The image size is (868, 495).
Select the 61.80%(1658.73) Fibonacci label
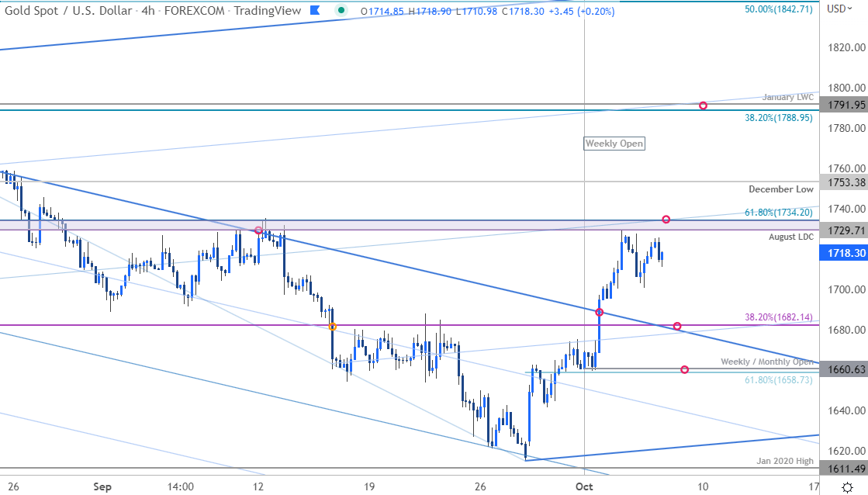click(x=778, y=380)
